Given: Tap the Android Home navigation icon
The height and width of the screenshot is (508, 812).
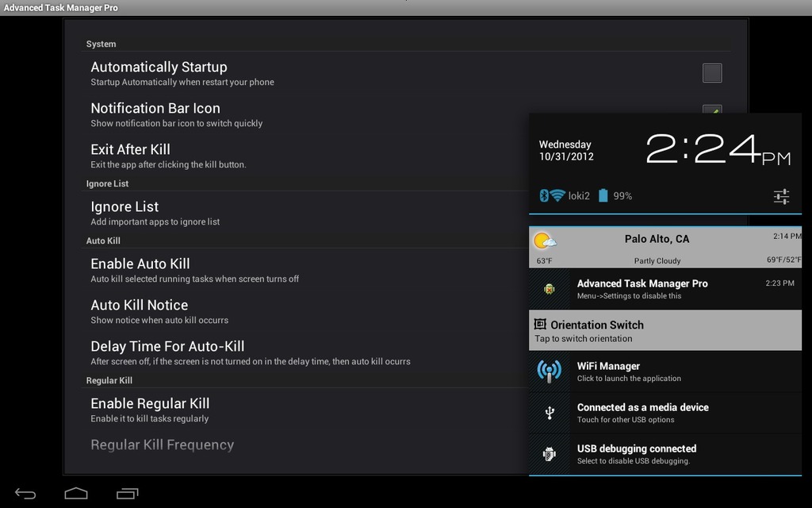Looking at the screenshot, I should [x=76, y=493].
